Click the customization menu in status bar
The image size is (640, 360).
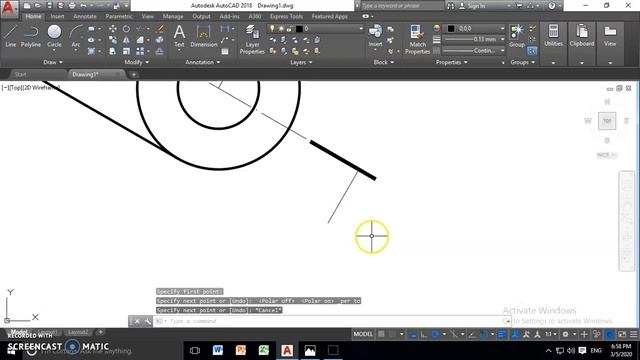(x=633, y=334)
